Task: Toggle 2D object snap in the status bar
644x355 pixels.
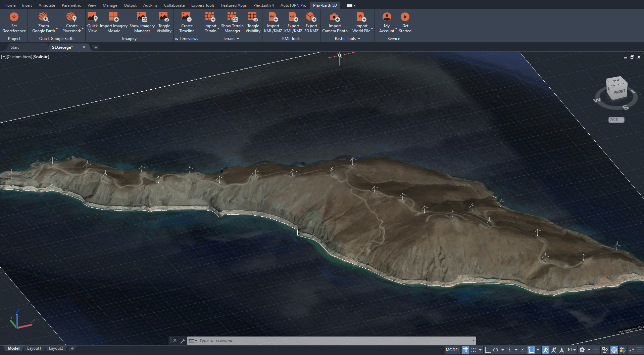Action: (531, 350)
